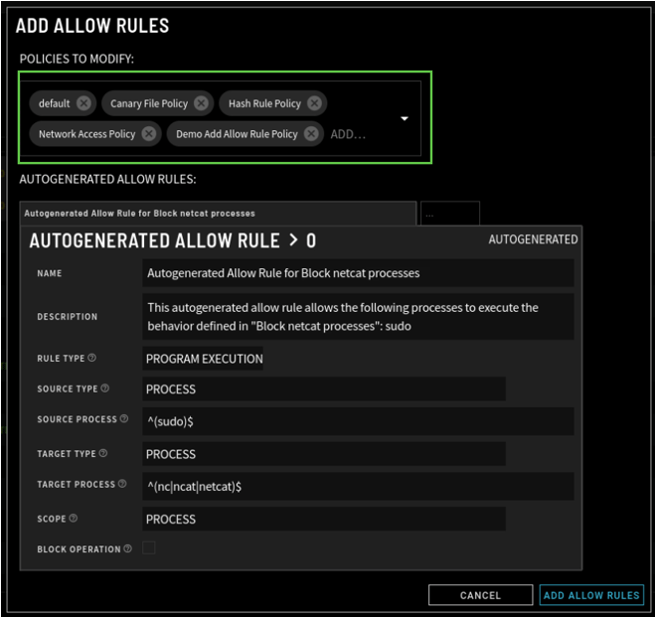Show help for Block Operation

tap(127, 548)
